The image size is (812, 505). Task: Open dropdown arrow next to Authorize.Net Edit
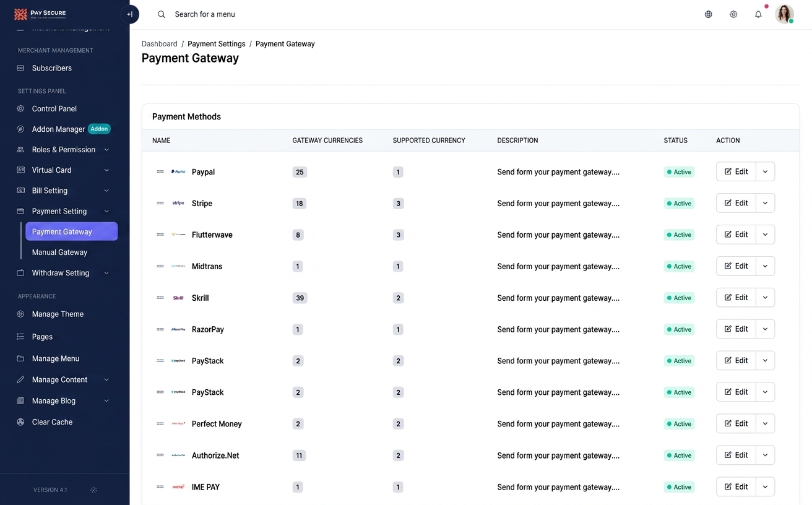pos(765,455)
